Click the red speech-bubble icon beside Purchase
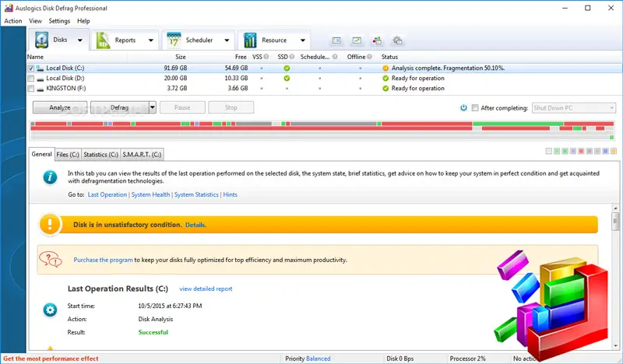Viewport: 623px width, 364px height. pos(51,260)
